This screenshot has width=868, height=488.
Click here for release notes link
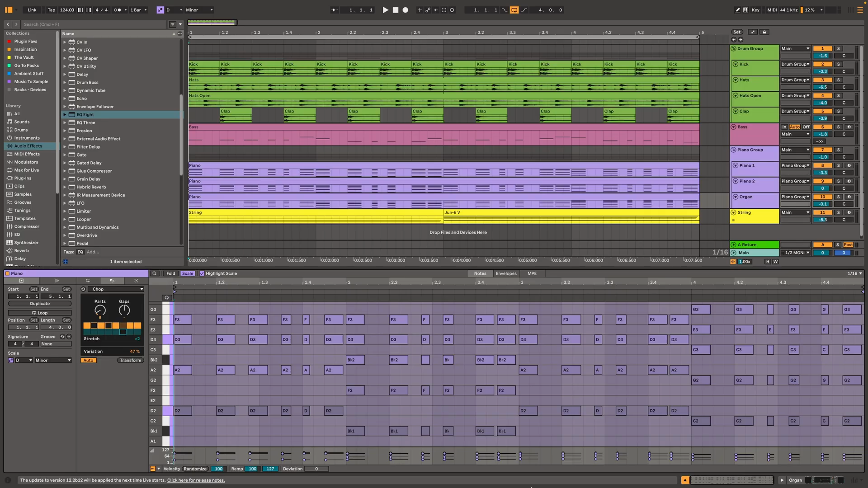tap(196, 480)
